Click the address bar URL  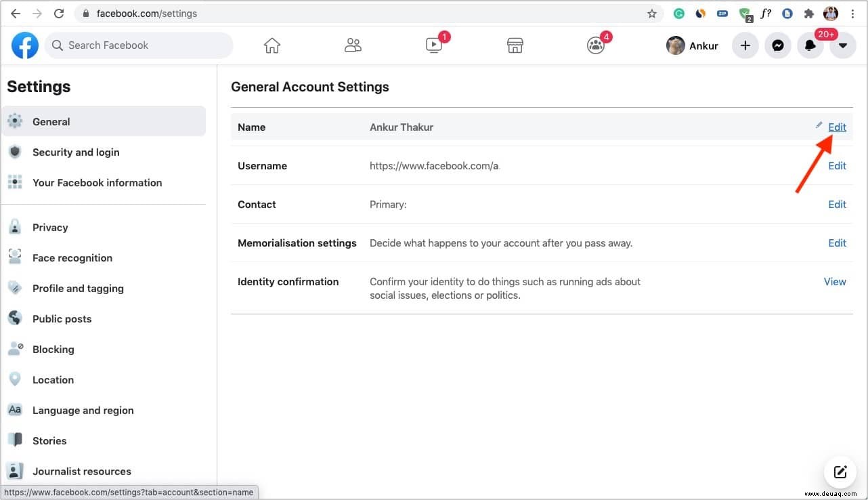coord(147,14)
